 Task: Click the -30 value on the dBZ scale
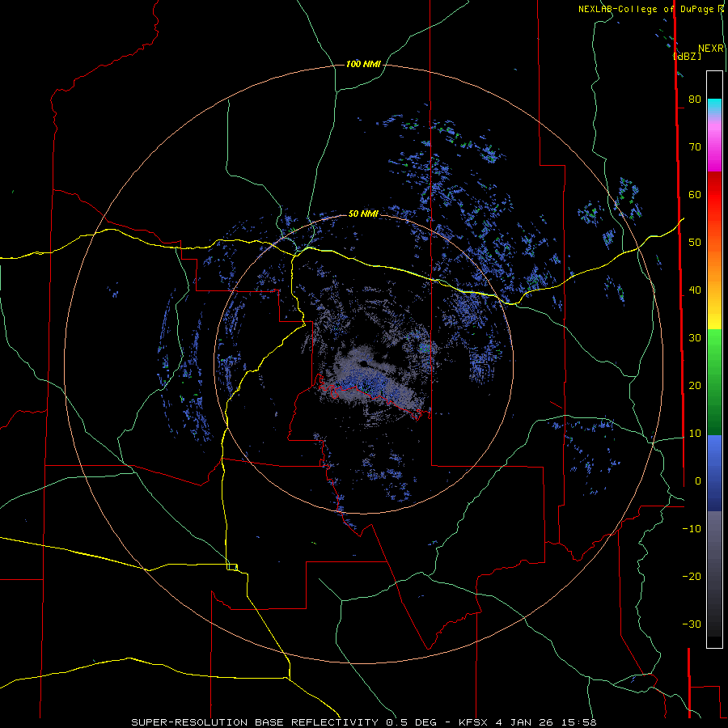tap(692, 624)
